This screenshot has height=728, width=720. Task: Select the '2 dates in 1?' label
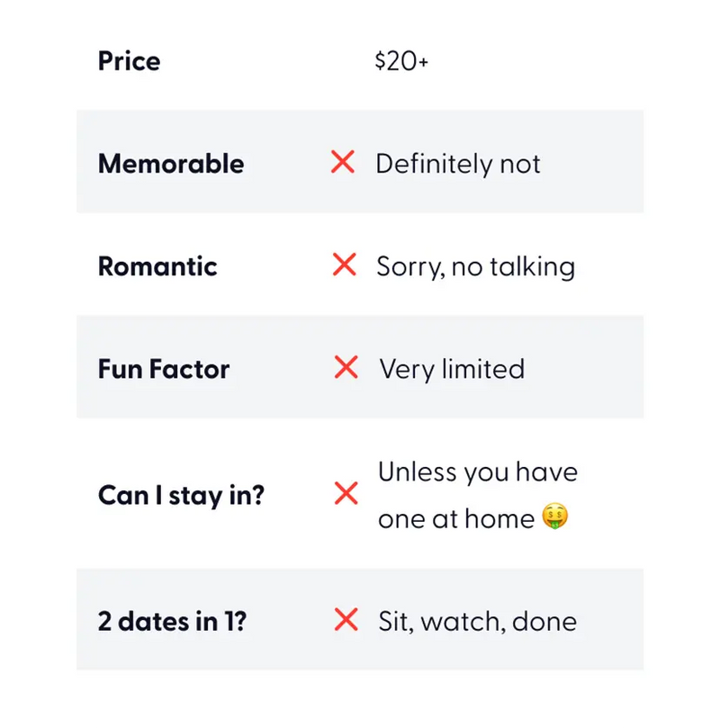(172, 621)
